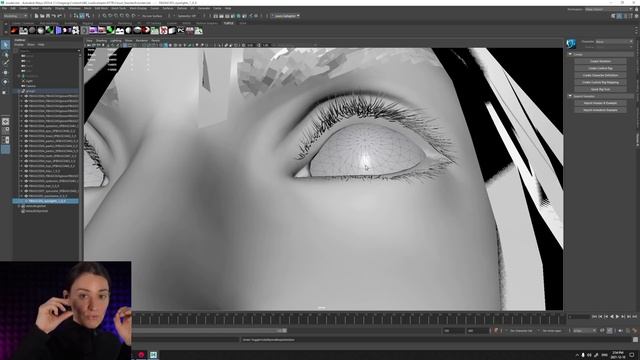Click the Create Skeleton button
This screenshot has width=640, height=360.
(600, 61)
